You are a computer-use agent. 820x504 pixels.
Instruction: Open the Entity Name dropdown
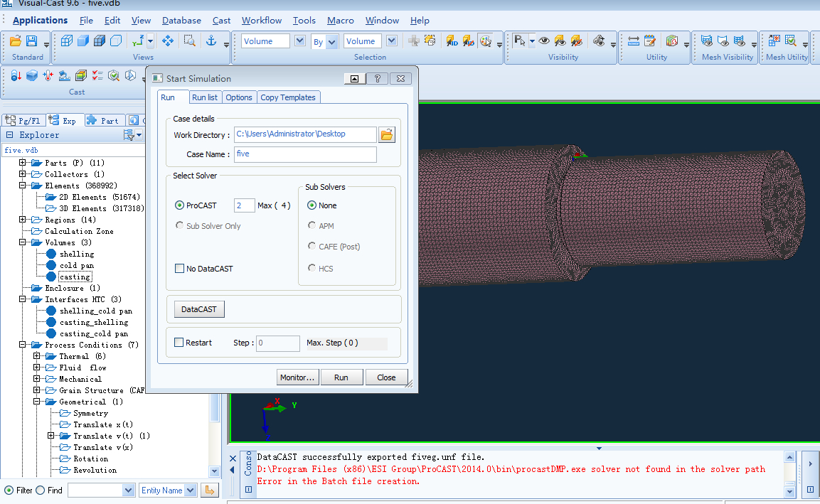pos(190,490)
